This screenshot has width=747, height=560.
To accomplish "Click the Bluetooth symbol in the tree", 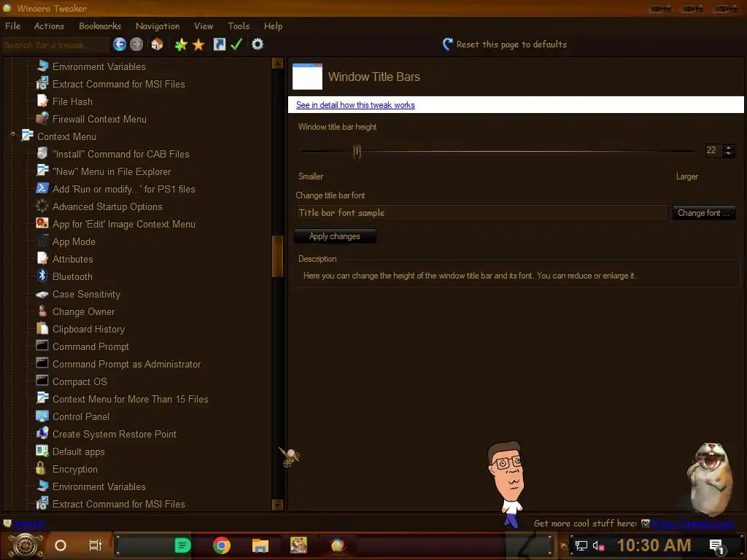I will (x=42, y=276).
